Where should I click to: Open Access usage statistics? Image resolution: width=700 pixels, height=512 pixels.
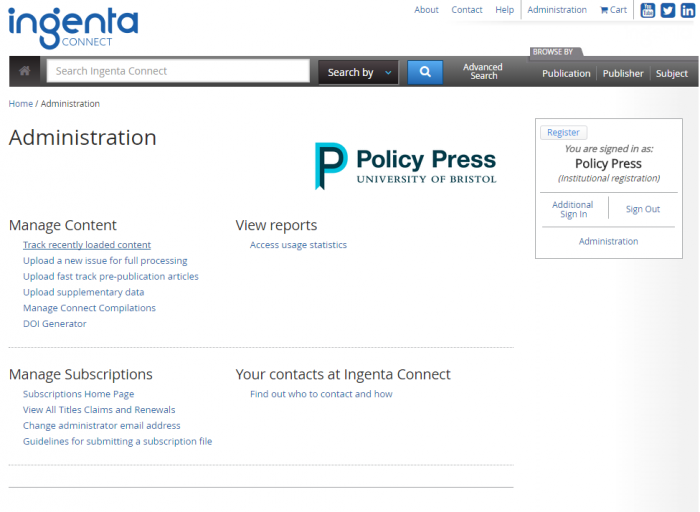coord(298,245)
